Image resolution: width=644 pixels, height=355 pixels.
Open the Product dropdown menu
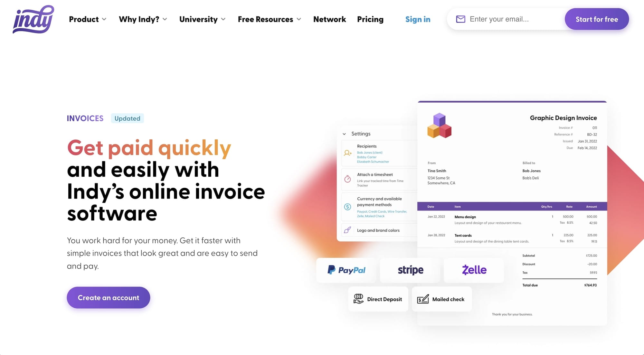tap(87, 19)
